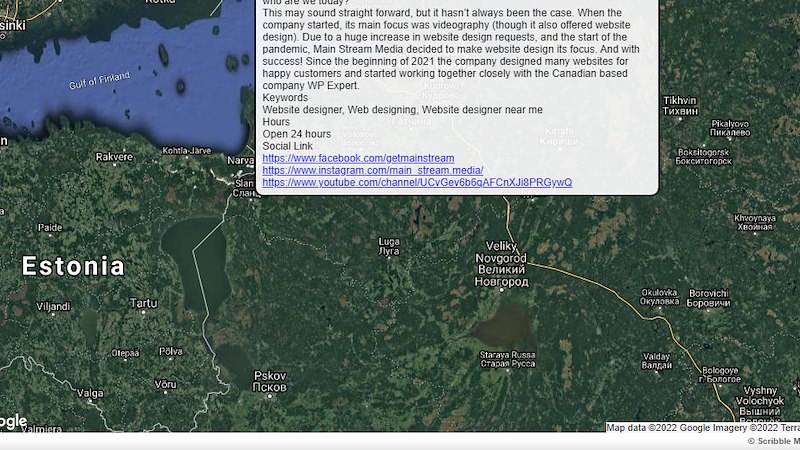Screen dimensions: 800x450
Task: Click the Terms link in map footer
Action: pos(788,428)
